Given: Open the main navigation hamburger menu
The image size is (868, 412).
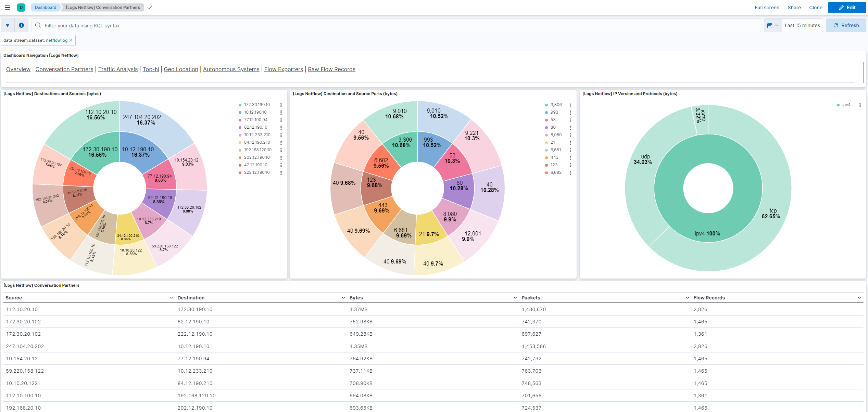Looking at the screenshot, I should [x=8, y=7].
